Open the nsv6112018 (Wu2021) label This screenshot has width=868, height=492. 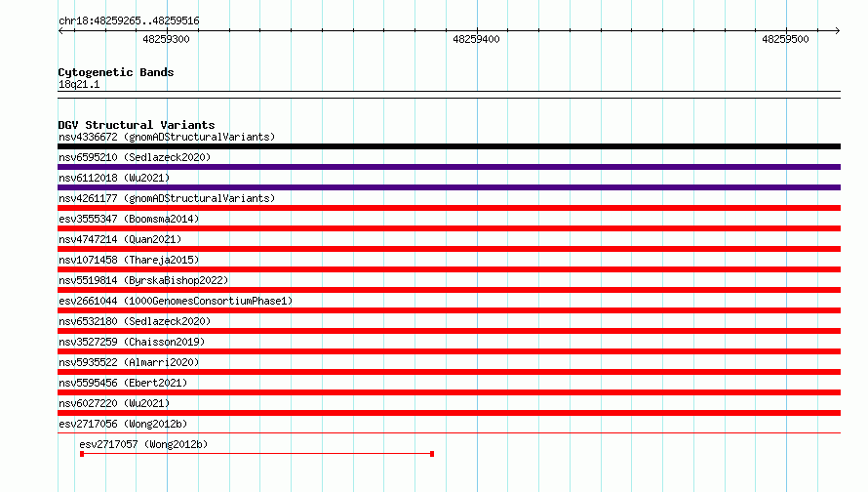114,178
